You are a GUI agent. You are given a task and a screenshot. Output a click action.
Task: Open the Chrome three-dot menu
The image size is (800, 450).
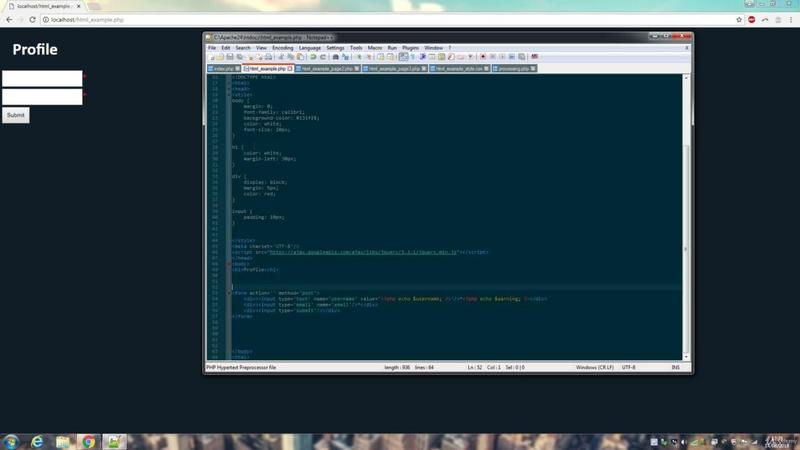[x=791, y=19]
